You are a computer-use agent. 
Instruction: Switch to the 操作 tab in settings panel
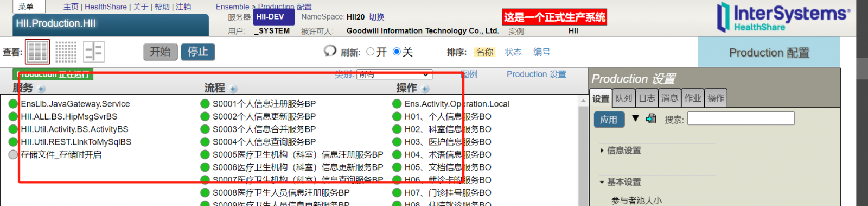pyautogui.click(x=716, y=98)
